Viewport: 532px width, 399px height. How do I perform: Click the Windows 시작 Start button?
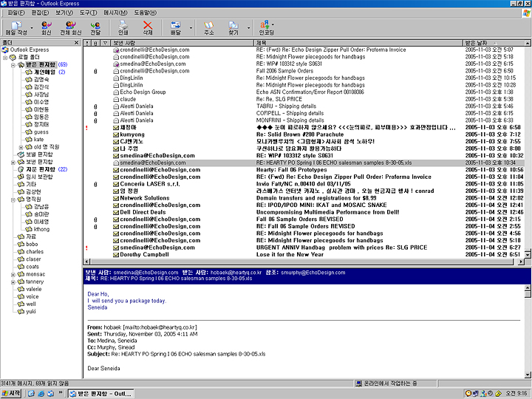pos(11,393)
